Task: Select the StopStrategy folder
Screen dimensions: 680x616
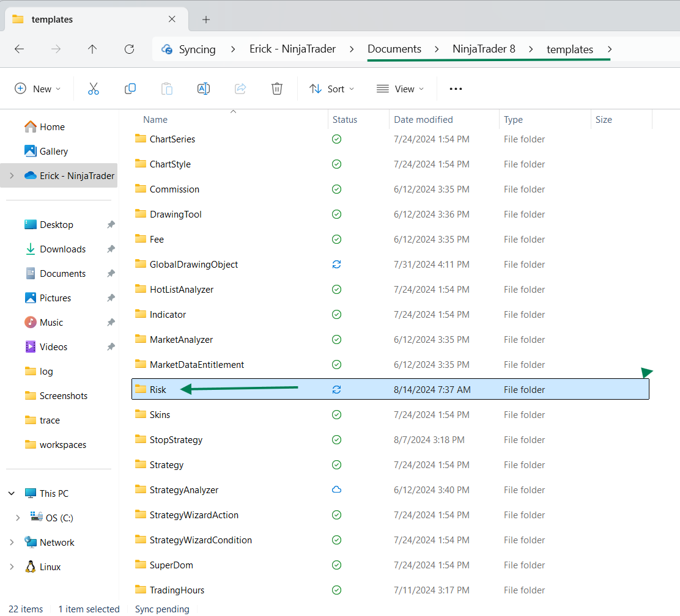Action: [x=390, y=439]
